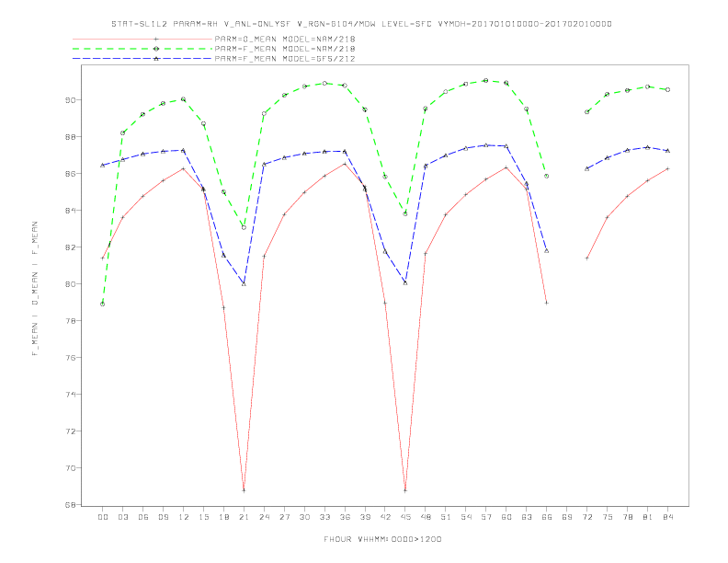728x563 pixels.
Task: Click x-axis tick label 48
Action: tap(426, 517)
